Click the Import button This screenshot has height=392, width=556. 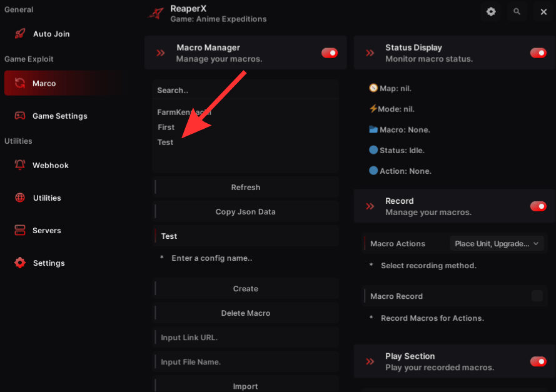[x=246, y=386]
